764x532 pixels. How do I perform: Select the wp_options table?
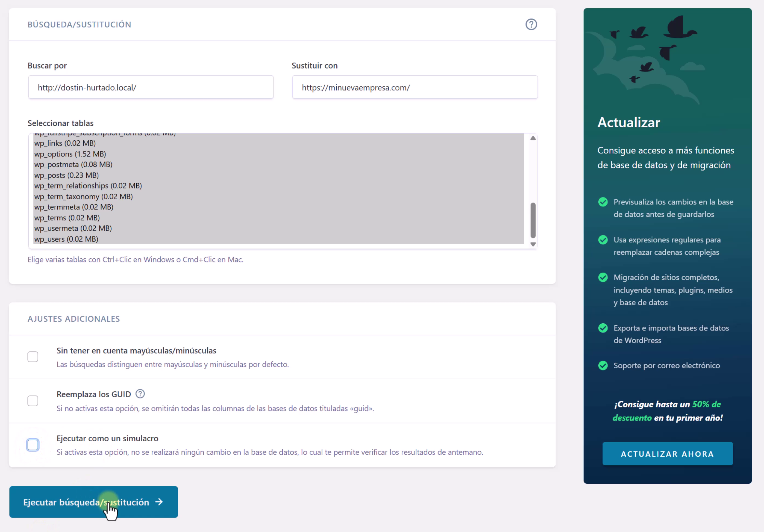(70, 154)
